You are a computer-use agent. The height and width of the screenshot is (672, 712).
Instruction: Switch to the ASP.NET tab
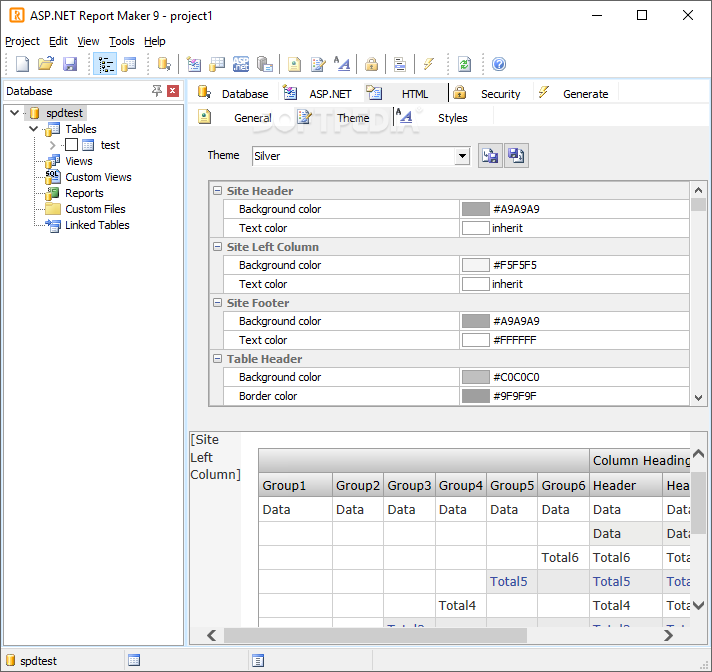click(x=317, y=94)
